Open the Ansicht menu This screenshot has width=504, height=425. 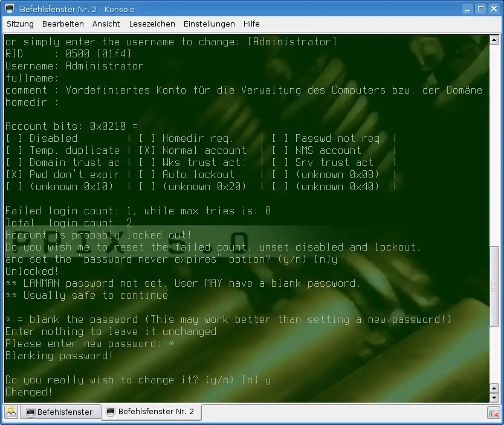(x=106, y=24)
